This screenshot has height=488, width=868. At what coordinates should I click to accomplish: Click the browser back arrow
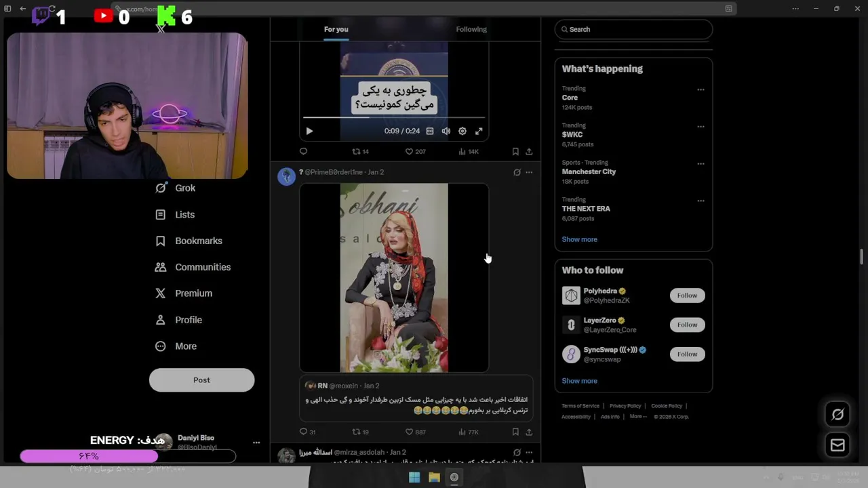[x=22, y=9]
